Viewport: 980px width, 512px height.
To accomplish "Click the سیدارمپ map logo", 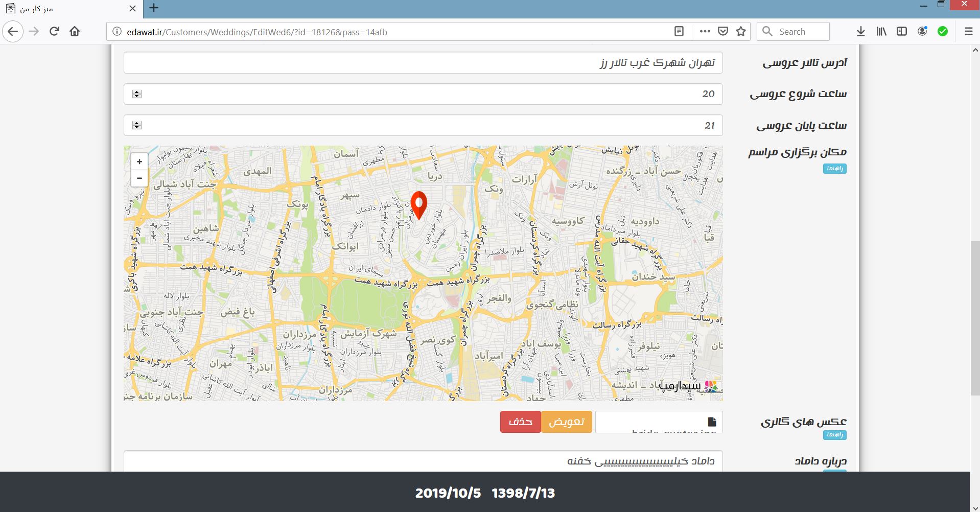I will tap(689, 386).
